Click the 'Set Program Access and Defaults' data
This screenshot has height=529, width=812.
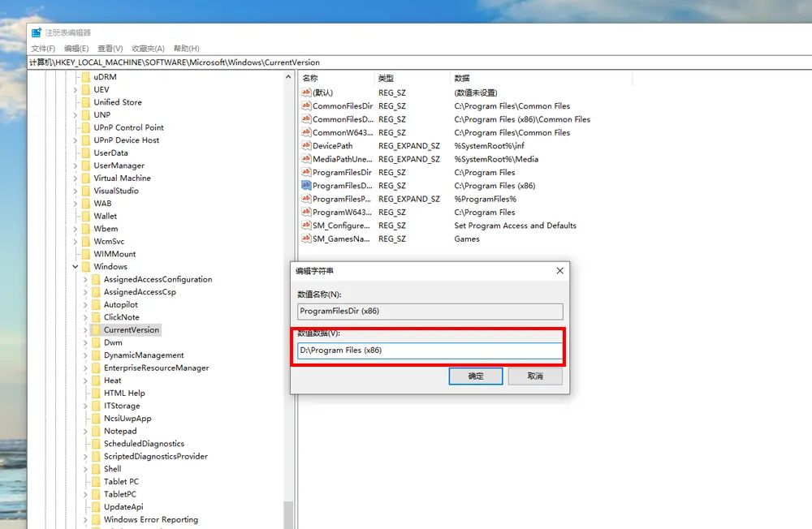coord(516,226)
